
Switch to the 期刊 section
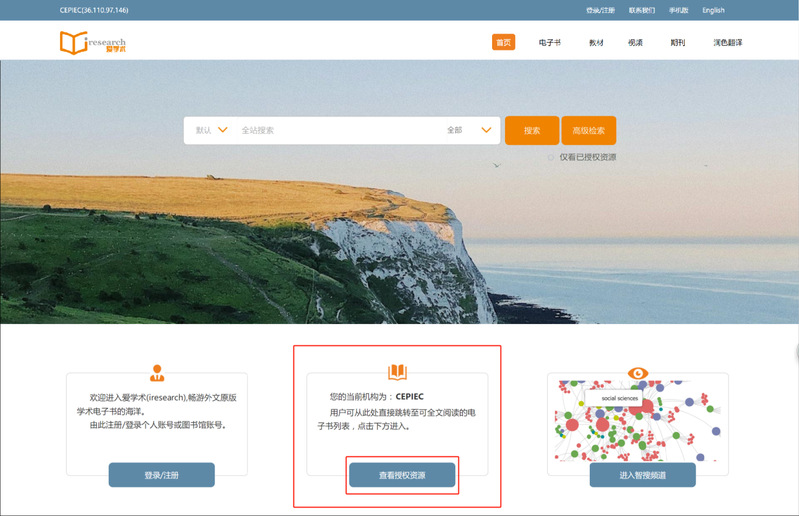tap(678, 43)
